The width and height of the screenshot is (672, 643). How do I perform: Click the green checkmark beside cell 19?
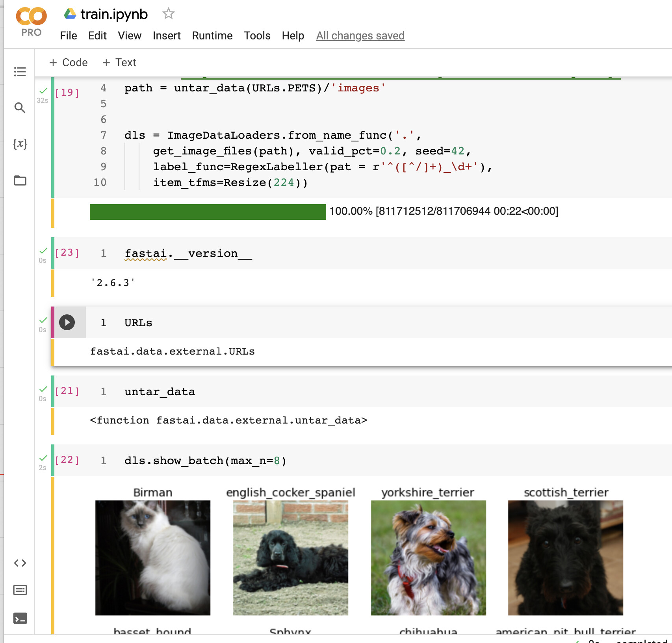(x=43, y=91)
